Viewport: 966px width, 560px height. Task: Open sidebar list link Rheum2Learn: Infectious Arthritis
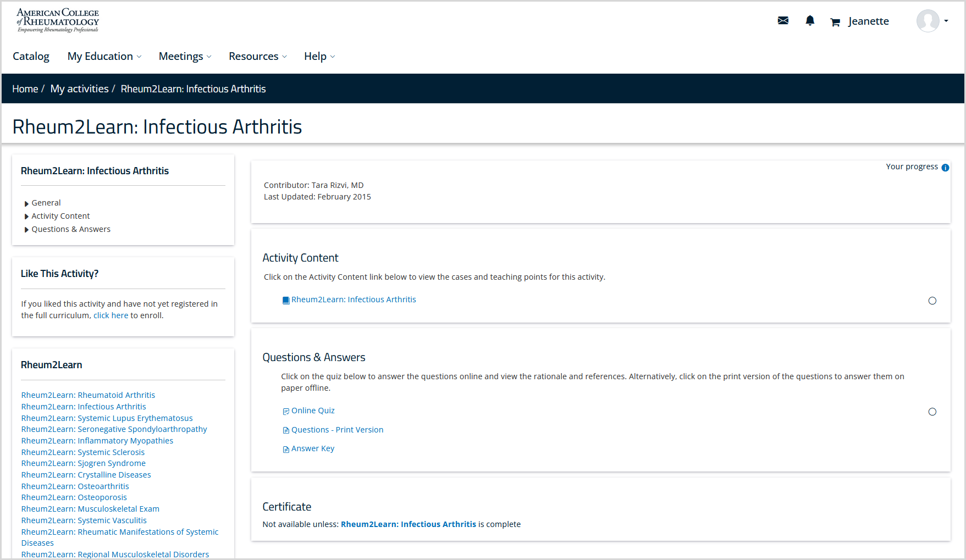point(84,407)
